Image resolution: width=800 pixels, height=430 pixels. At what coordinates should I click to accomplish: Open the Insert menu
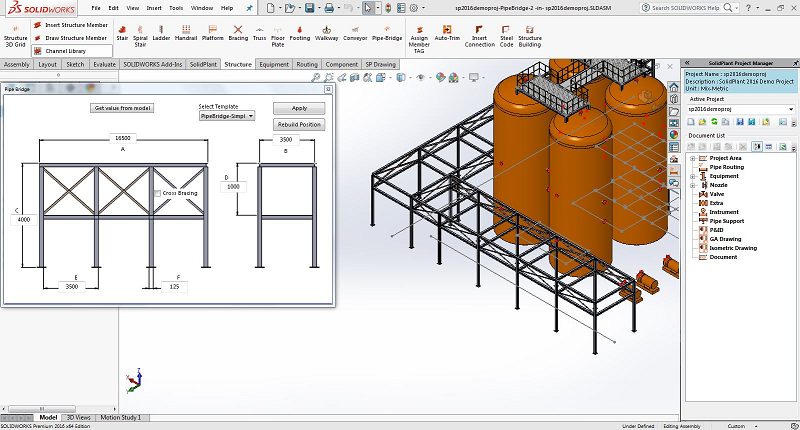tap(154, 8)
